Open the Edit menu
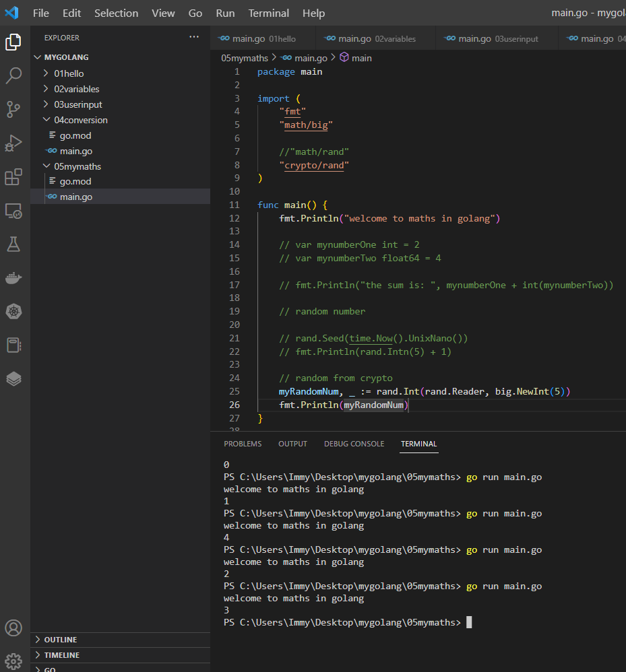This screenshot has height=672, width=626. [71, 13]
